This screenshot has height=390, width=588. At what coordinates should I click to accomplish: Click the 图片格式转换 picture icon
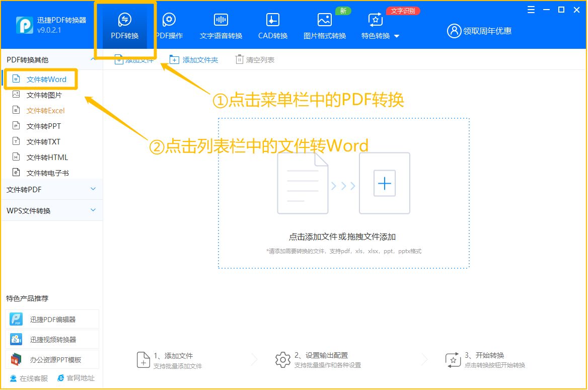324,20
